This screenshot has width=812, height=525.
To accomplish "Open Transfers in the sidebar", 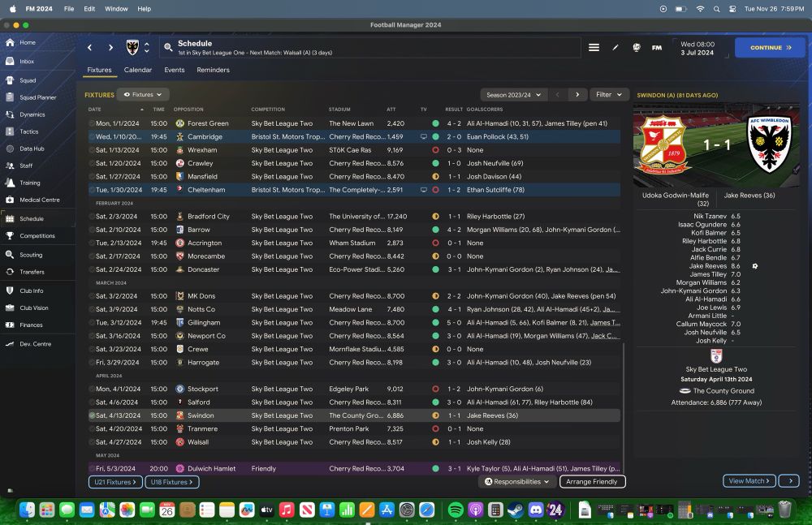I will click(32, 272).
